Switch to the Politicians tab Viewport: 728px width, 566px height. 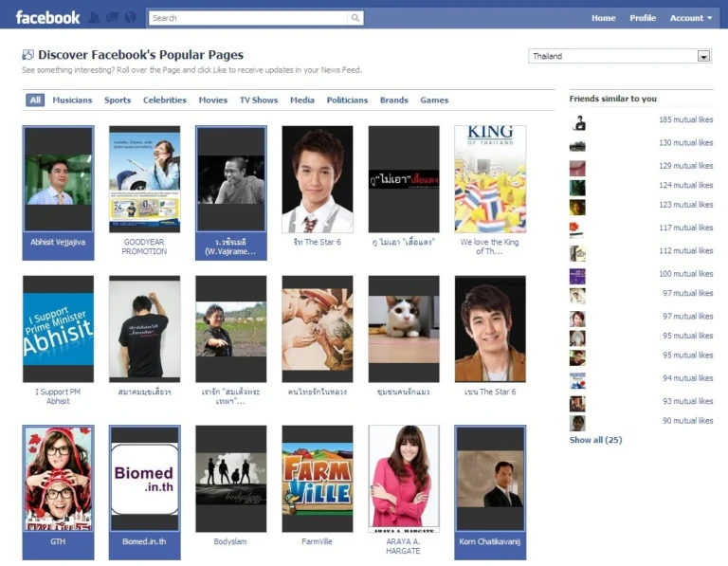[347, 100]
